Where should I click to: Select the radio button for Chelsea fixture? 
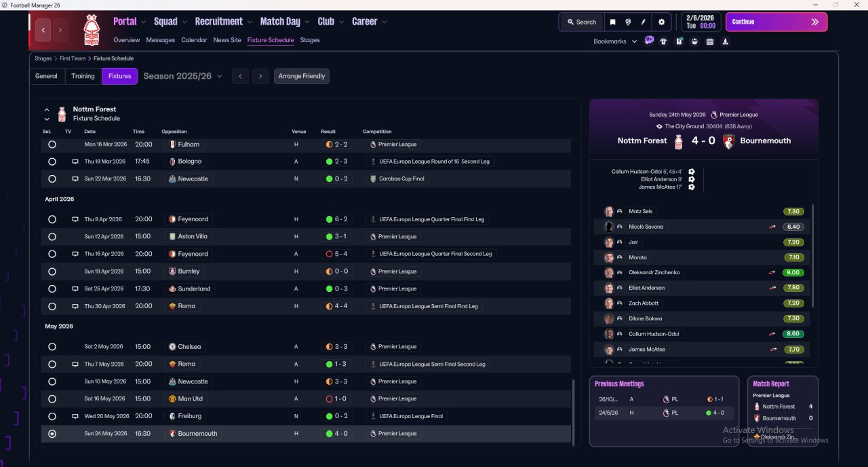click(x=52, y=347)
